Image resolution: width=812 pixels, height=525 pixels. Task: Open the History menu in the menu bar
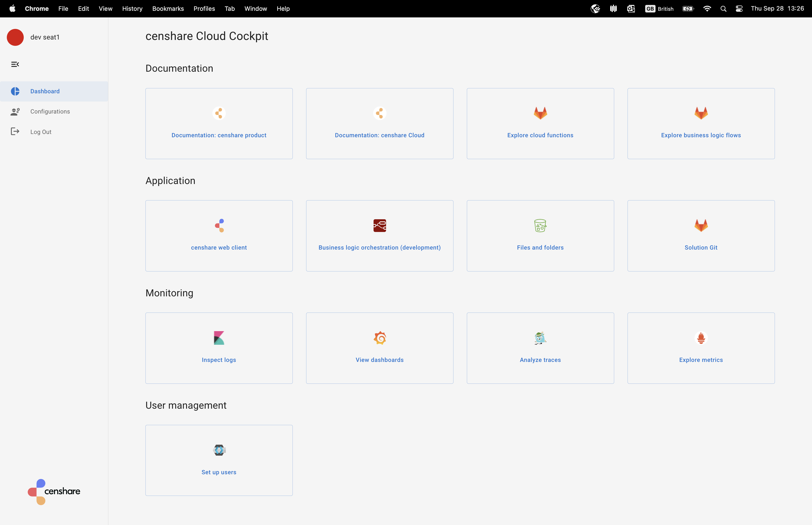pos(132,8)
